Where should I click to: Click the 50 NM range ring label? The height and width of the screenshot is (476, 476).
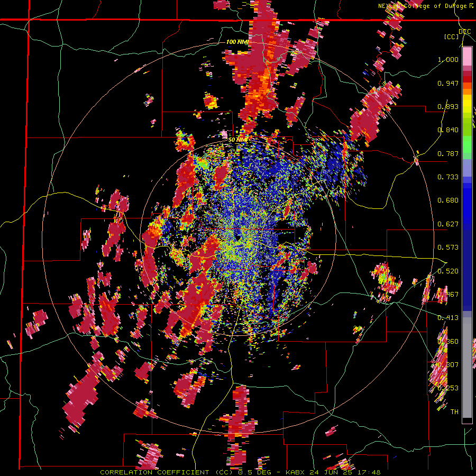coord(237,140)
